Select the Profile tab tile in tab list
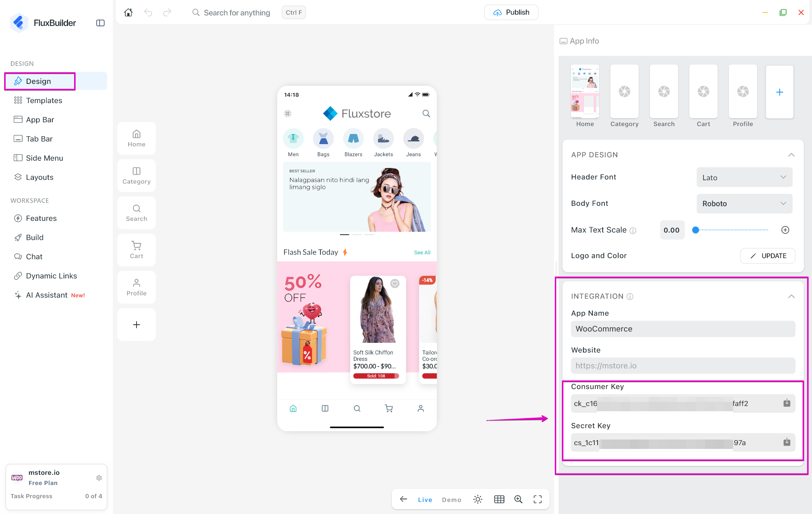Viewport: 812px width, 514px height. [137, 287]
